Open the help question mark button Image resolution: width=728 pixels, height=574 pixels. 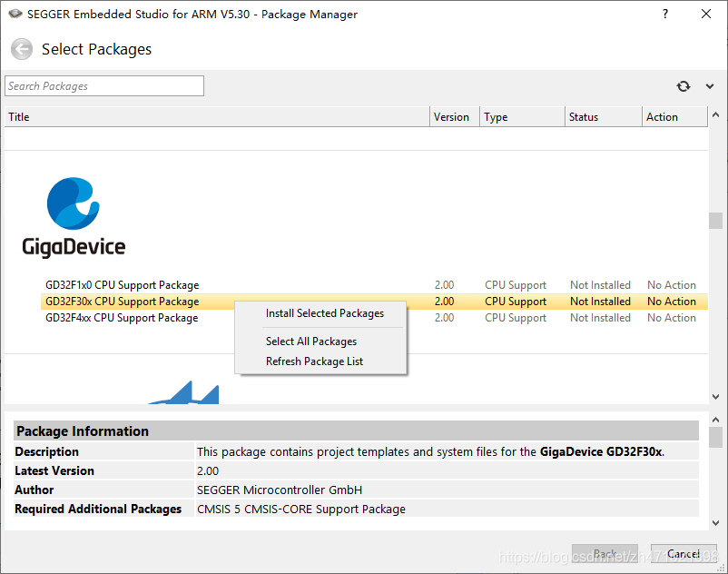click(x=665, y=14)
